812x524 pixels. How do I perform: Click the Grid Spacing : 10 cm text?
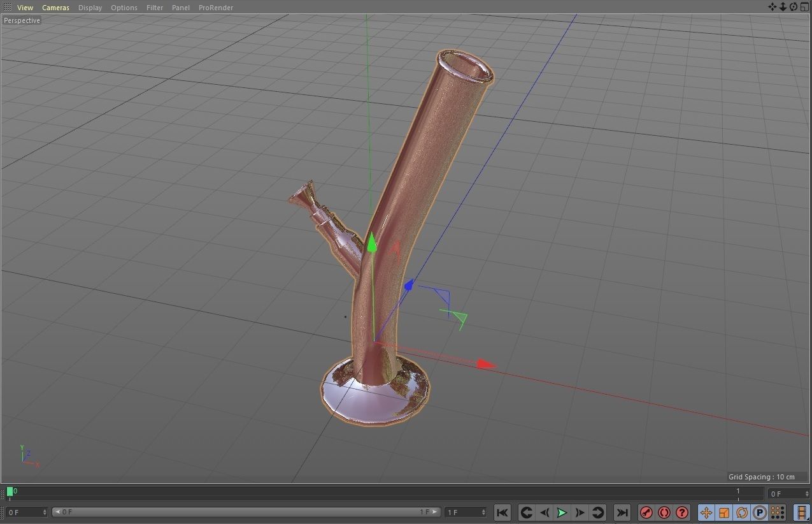[762, 477]
